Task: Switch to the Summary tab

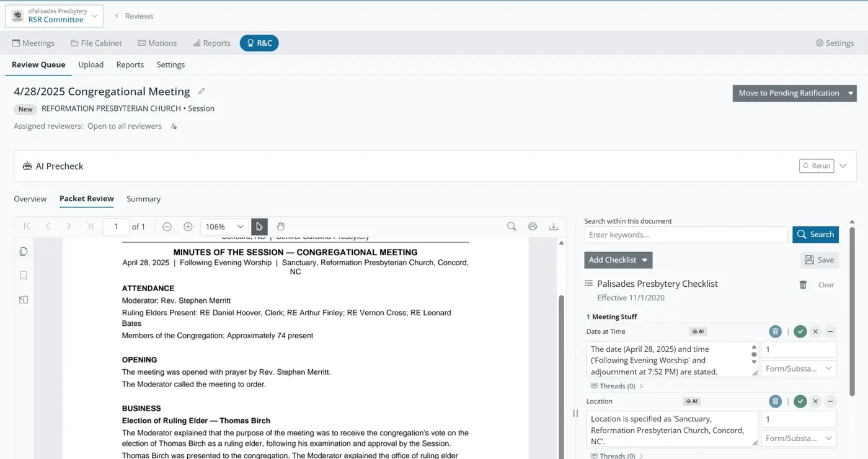Action: point(143,199)
